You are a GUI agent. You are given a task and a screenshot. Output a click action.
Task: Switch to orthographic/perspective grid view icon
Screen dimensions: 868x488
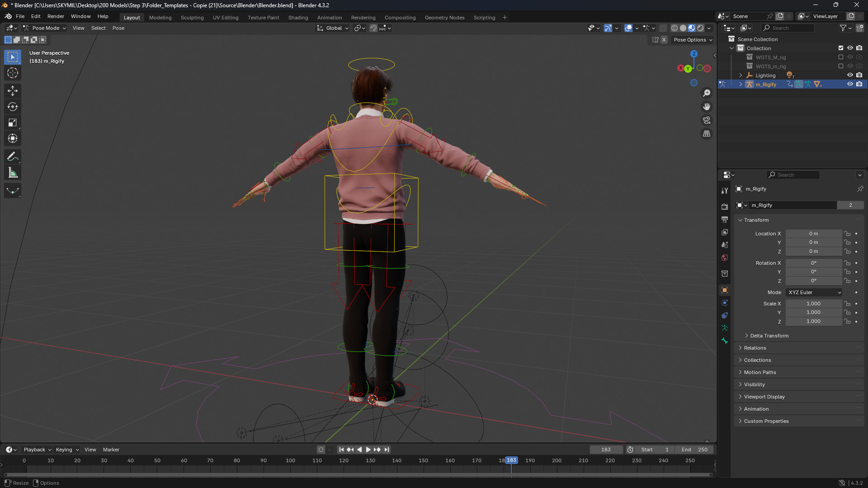[x=706, y=134]
